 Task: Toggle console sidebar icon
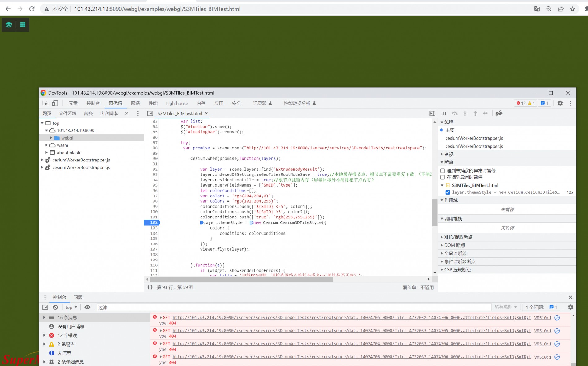45,307
